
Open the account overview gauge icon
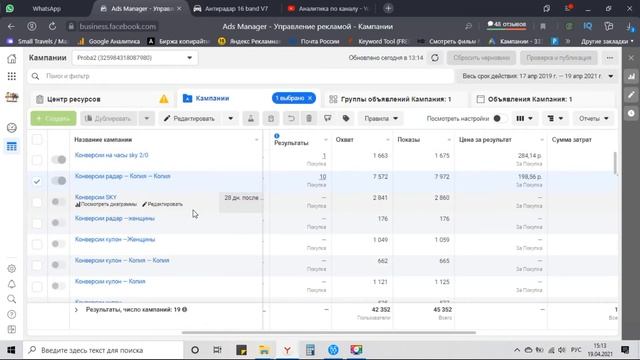pyautogui.click(x=12, y=128)
